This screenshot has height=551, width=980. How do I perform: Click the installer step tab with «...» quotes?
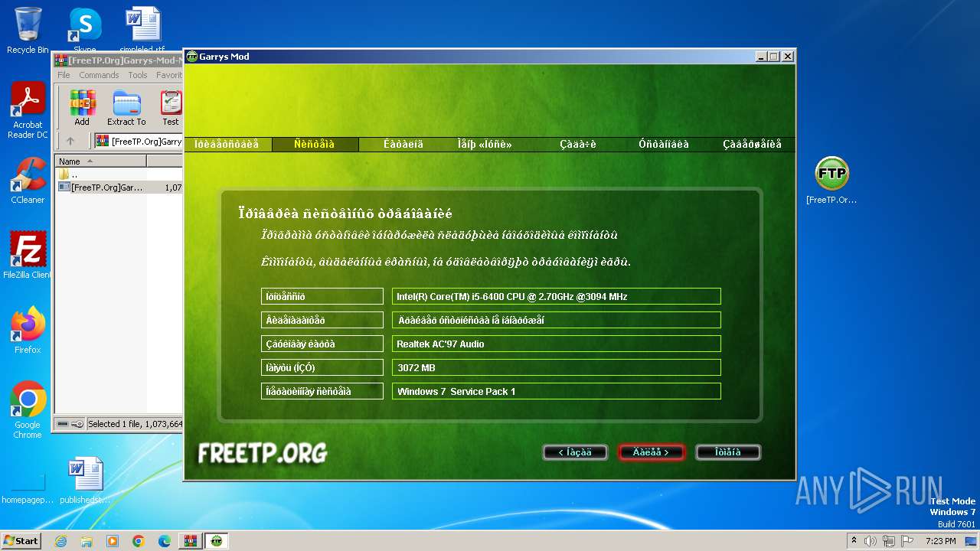(x=485, y=144)
